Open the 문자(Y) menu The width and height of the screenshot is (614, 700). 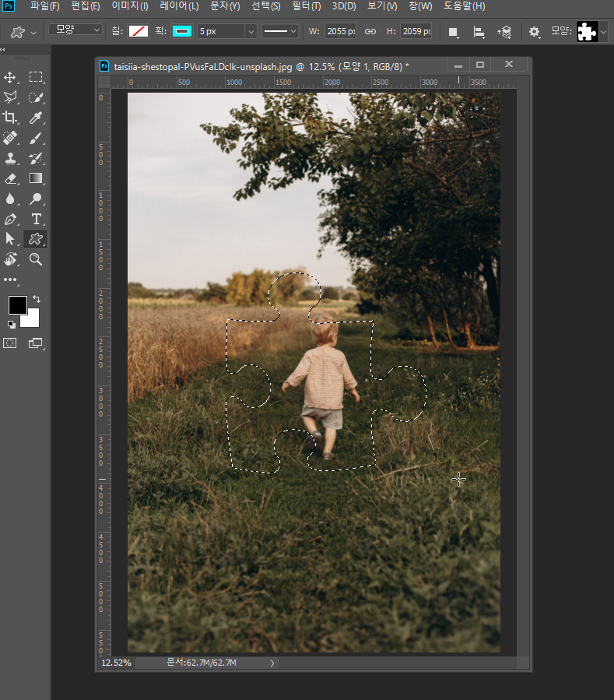(x=225, y=6)
